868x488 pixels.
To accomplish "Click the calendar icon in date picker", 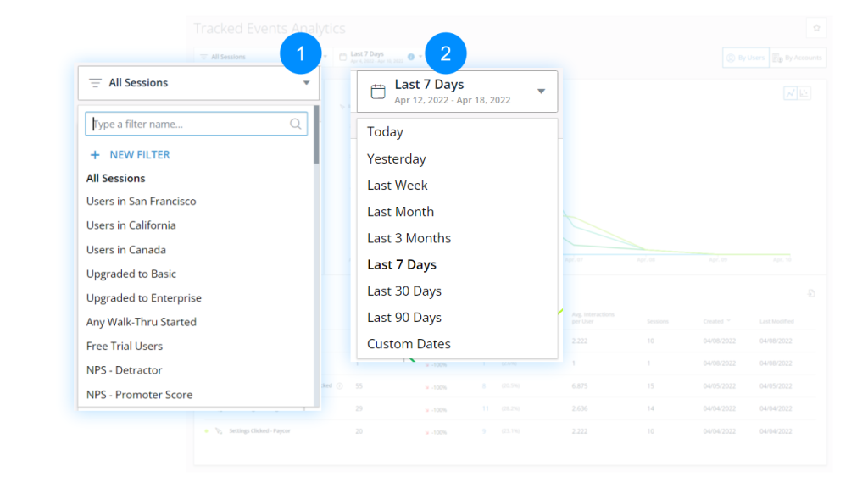I will (x=378, y=91).
